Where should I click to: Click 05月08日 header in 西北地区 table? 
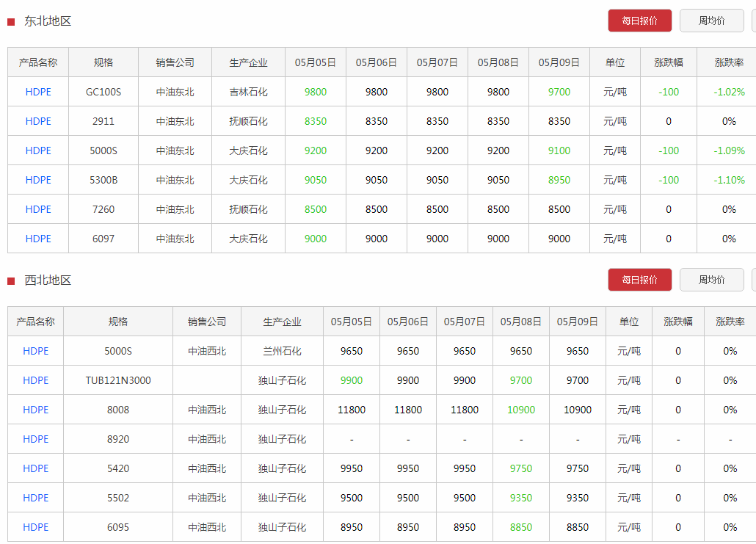click(520, 322)
